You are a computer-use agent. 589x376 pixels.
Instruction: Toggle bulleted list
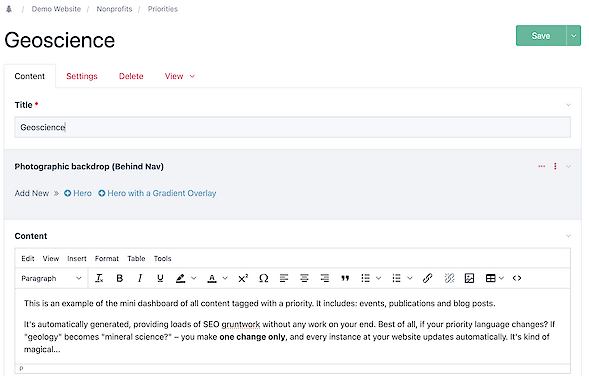[365, 278]
